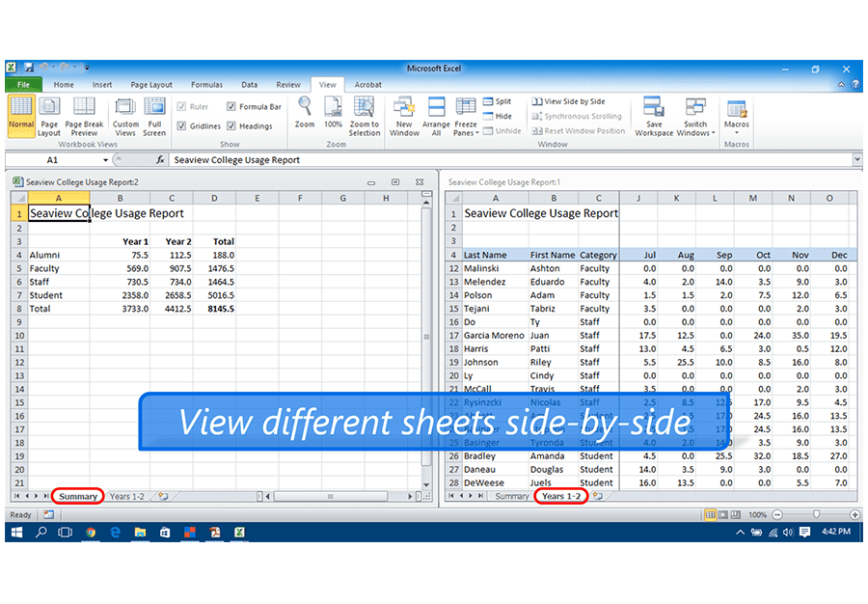Select Page Layout view in Workbook Views group
This screenshot has width=868, height=604.
coord(49,116)
